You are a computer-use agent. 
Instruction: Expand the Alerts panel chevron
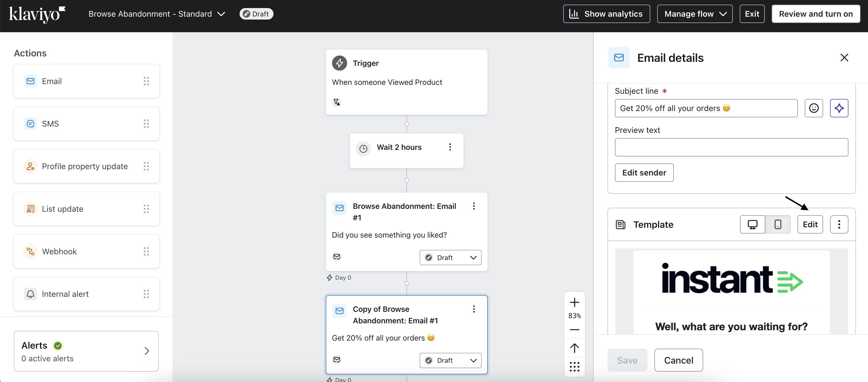[147, 351]
